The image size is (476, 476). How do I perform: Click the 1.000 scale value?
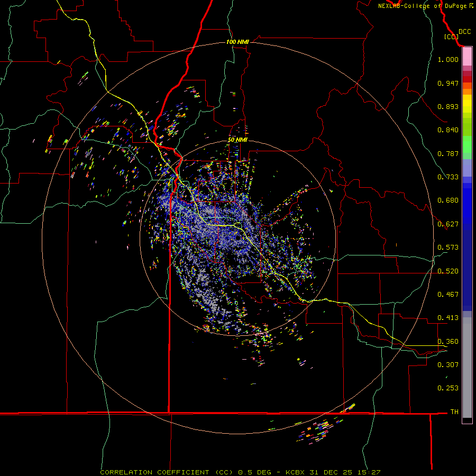(448, 59)
